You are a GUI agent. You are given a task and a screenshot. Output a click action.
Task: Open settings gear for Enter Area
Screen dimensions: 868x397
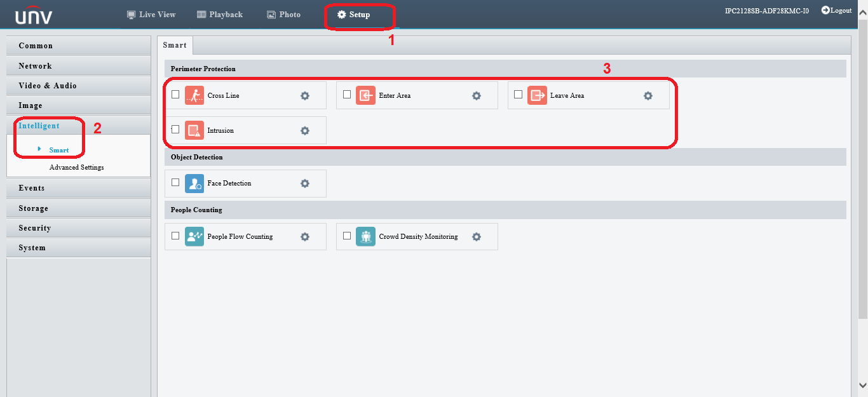click(476, 96)
